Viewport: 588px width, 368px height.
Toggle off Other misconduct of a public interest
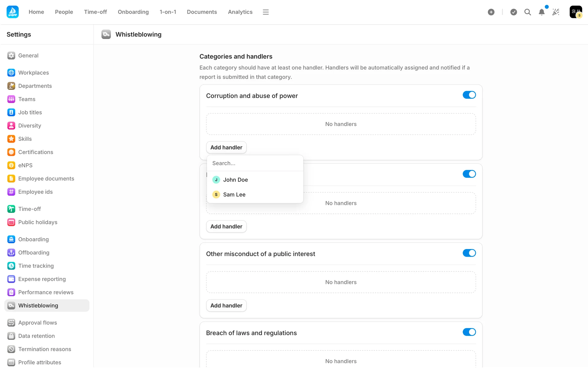point(469,253)
